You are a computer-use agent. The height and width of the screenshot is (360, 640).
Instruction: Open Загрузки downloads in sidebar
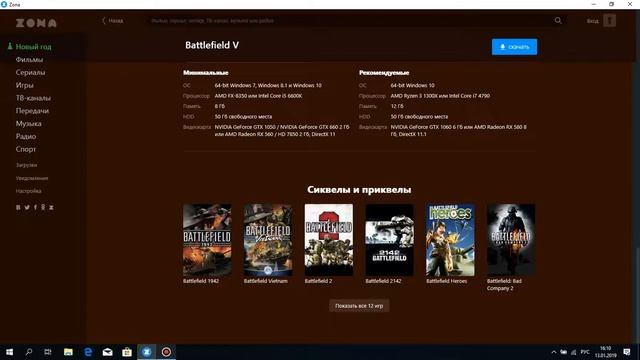(26, 165)
